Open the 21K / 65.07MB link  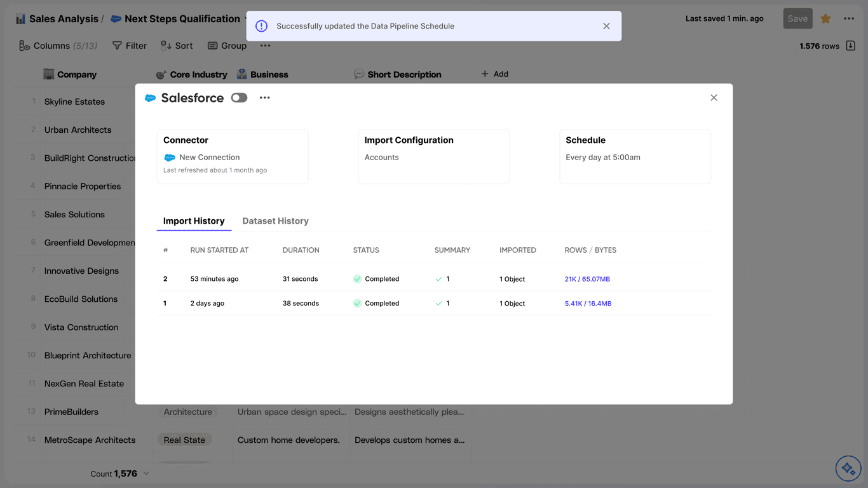(587, 279)
